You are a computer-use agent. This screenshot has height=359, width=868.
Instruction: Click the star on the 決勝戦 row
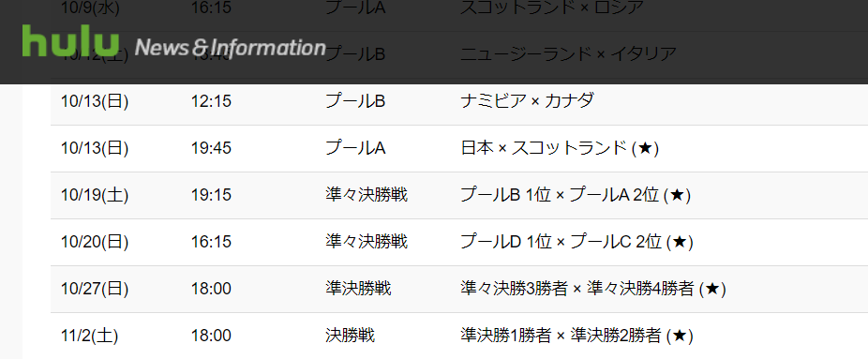(x=680, y=336)
